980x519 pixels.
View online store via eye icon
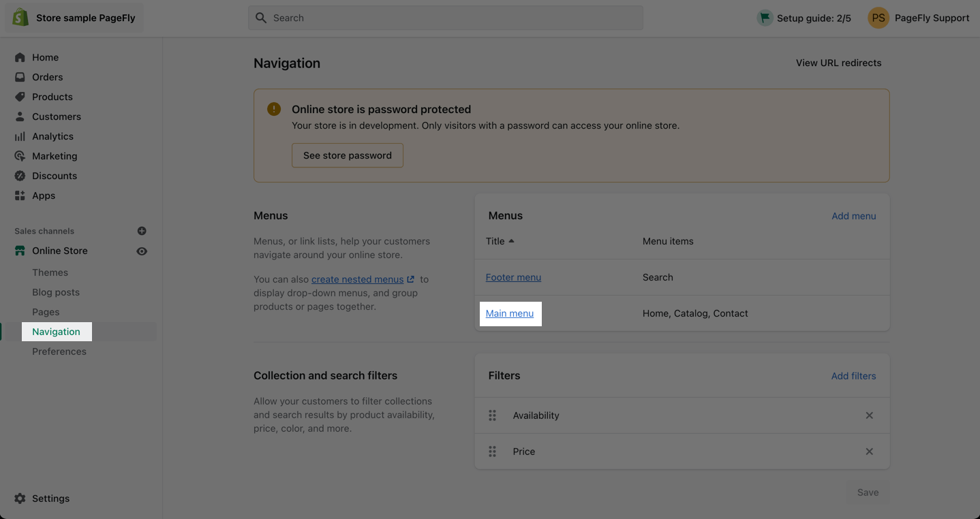tap(142, 251)
